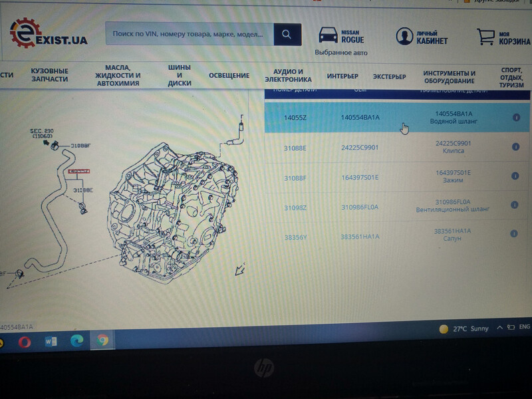
Task: Open Opera from the taskbar
Action: (x=25, y=341)
